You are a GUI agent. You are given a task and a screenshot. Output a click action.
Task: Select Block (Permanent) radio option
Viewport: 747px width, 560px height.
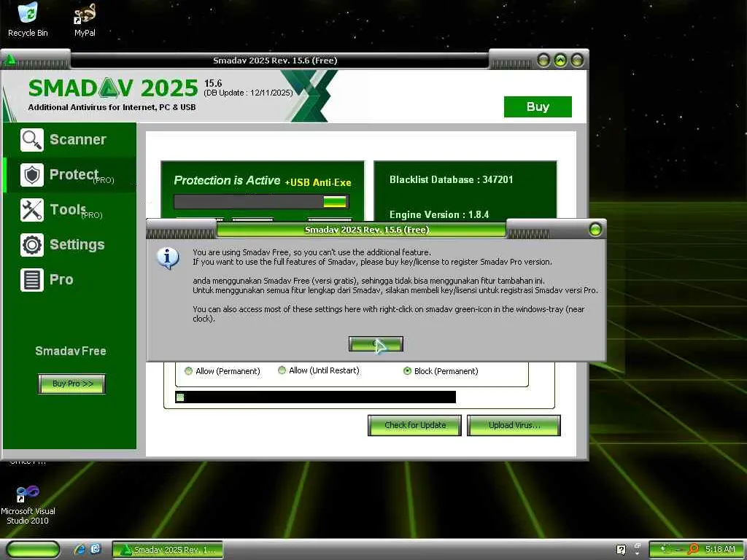pos(407,371)
